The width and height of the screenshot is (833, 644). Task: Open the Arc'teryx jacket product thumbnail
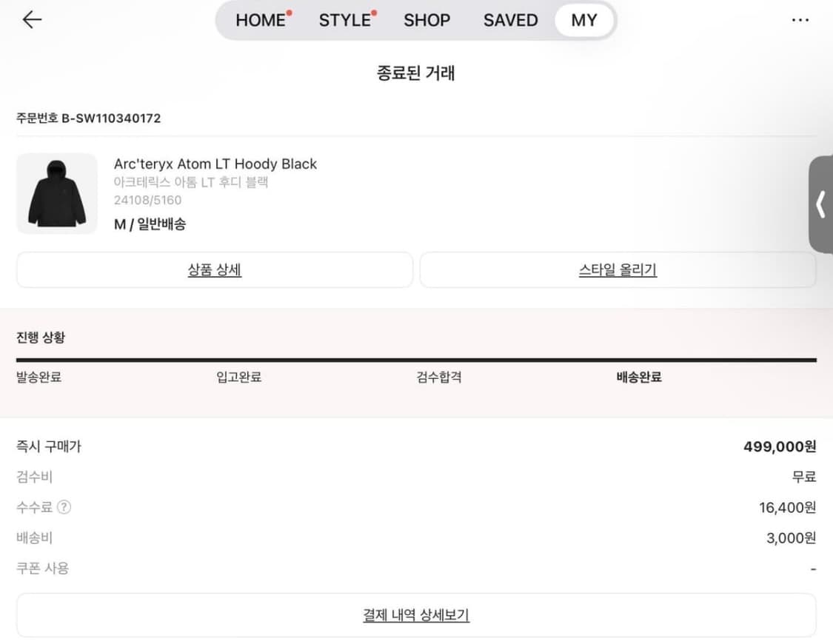pos(57,193)
